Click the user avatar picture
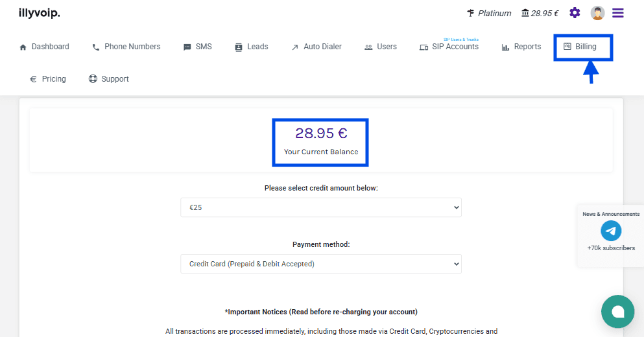The height and width of the screenshot is (337, 644). [x=597, y=13]
